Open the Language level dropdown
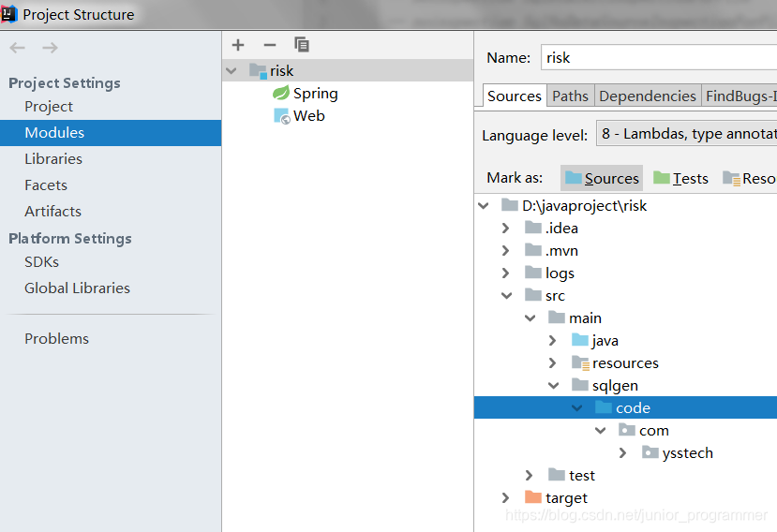The height and width of the screenshot is (532, 777). click(x=687, y=134)
